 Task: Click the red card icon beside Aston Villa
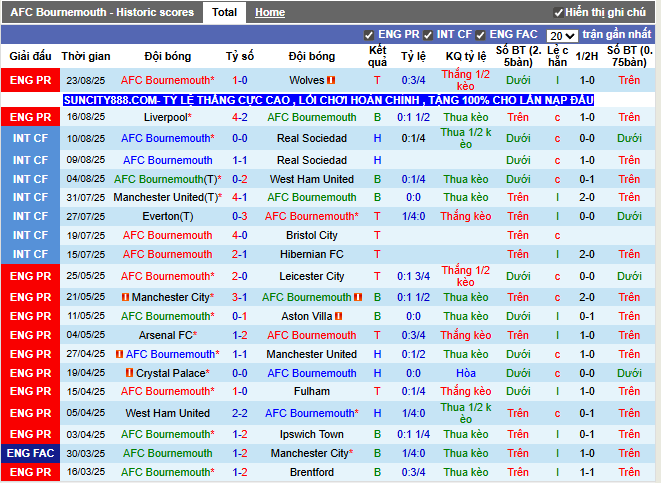click(x=339, y=316)
